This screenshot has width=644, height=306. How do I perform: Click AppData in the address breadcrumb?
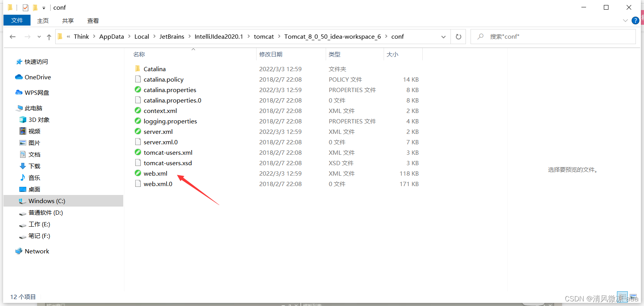pos(112,37)
